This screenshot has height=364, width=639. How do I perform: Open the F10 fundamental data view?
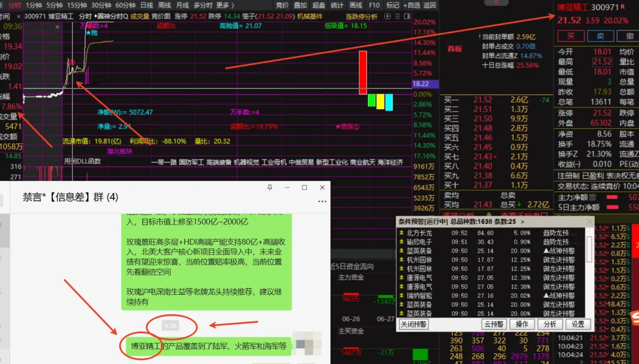(373, 5)
